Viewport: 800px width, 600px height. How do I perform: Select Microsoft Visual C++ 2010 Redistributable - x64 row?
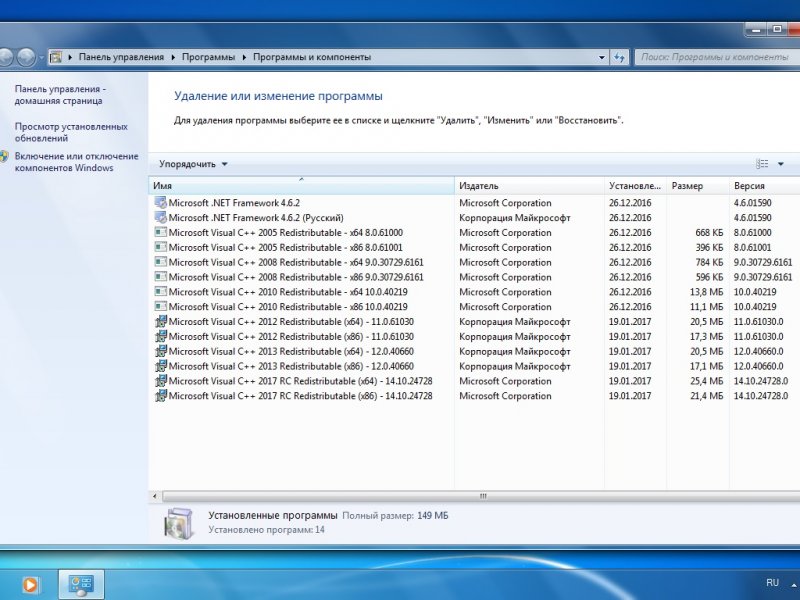[474, 292]
